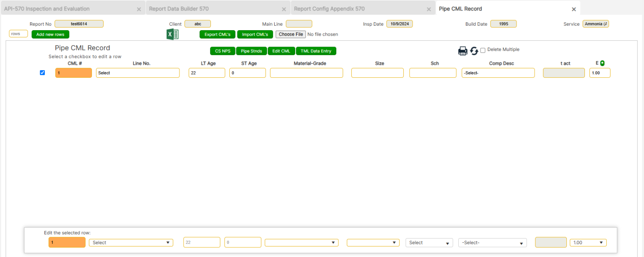Viewport: 644px width, 257px height.
Task: Click the refresh icon near Delete Multiple
Action: [x=474, y=50]
